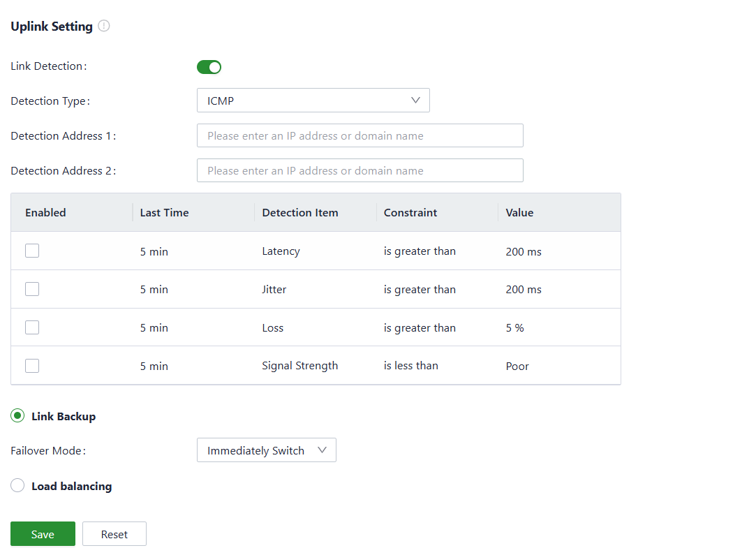Open the Detection Type ICMP dropdown
This screenshot has width=756, height=555.
(x=313, y=101)
